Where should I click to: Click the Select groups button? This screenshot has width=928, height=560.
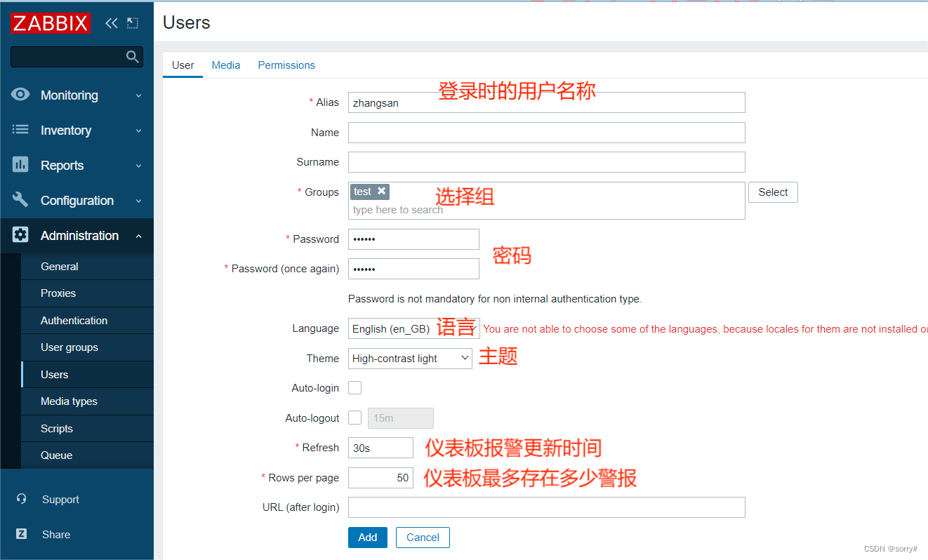click(773, 192)
